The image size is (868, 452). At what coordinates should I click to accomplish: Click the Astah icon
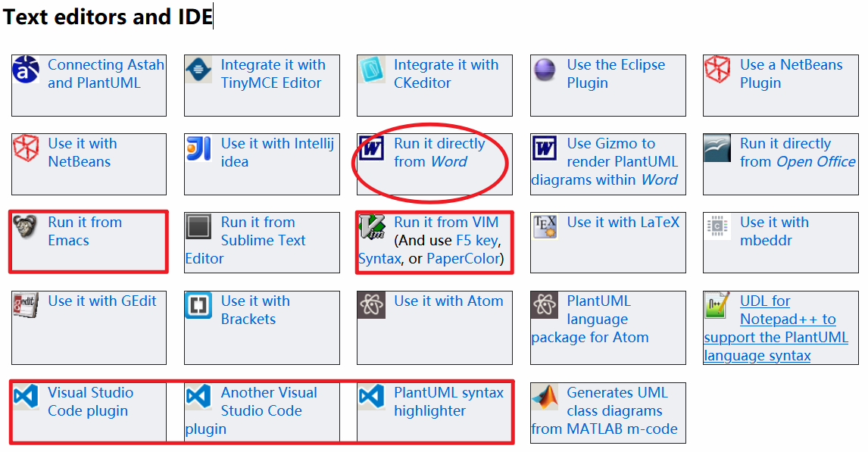click(26, 69)
